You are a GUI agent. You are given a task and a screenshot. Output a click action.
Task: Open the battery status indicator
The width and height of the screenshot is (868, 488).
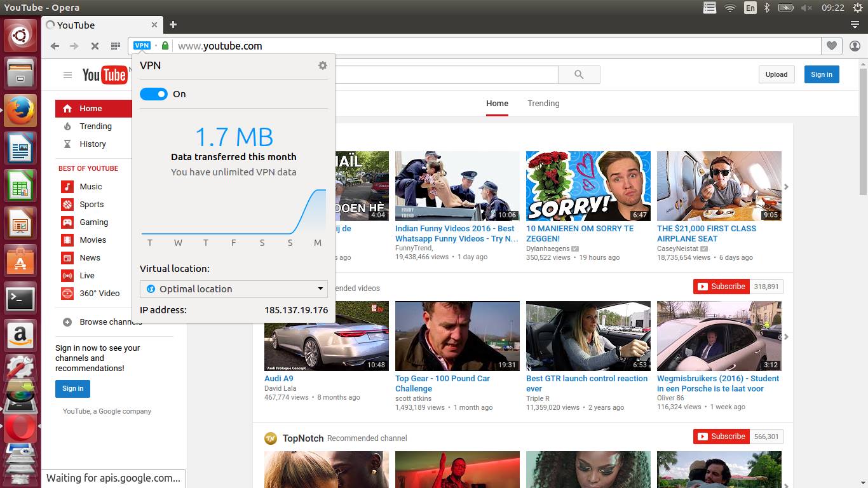coord(786,8)
